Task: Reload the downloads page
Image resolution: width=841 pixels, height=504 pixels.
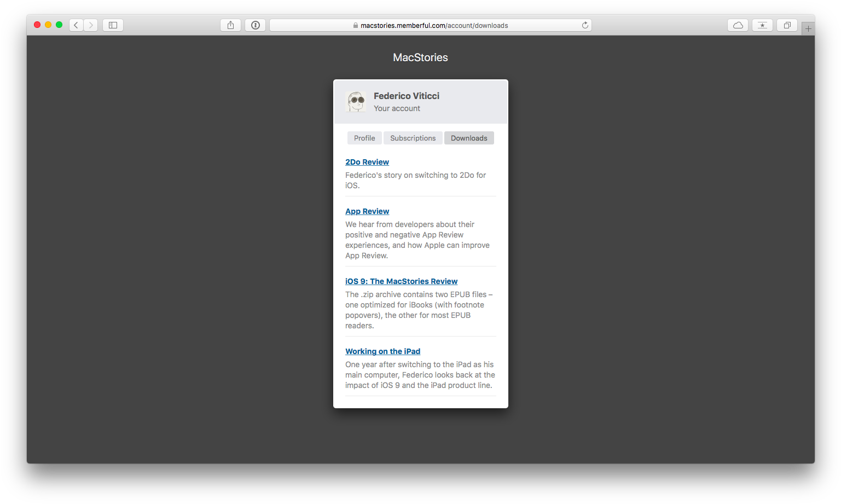Action: 585,25
